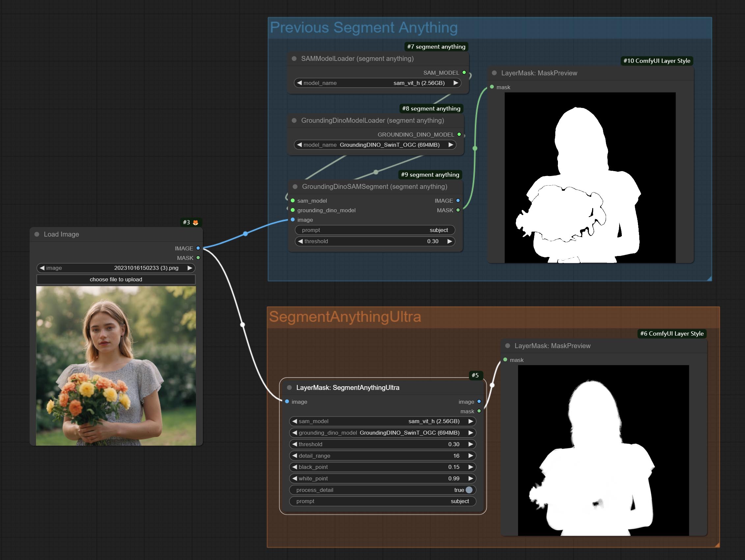The image size is (745, 560).
Task: Open sam_model dropdown in SegmentAnythingUltra node
Action: [x=382, y=421]
